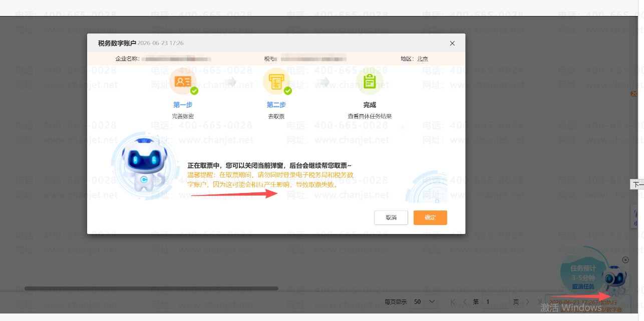Click the 第一步 step label
The width and height of the screenshot is (644, 321).
pos(183,105)
